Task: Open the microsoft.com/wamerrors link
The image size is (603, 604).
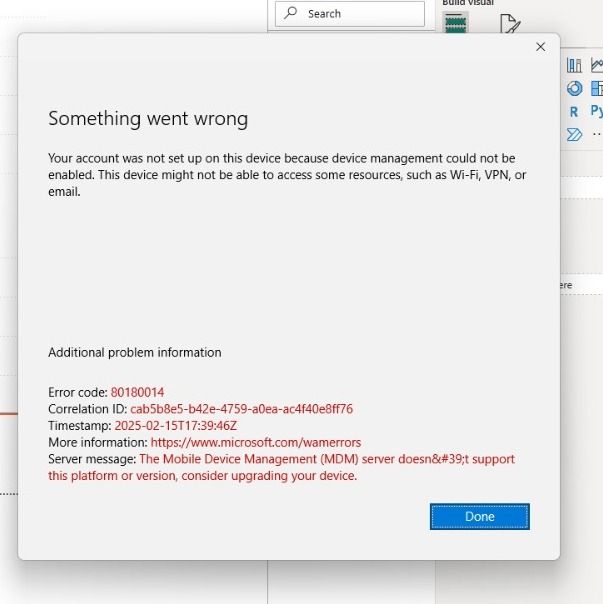Action: (x=256, y=442)
